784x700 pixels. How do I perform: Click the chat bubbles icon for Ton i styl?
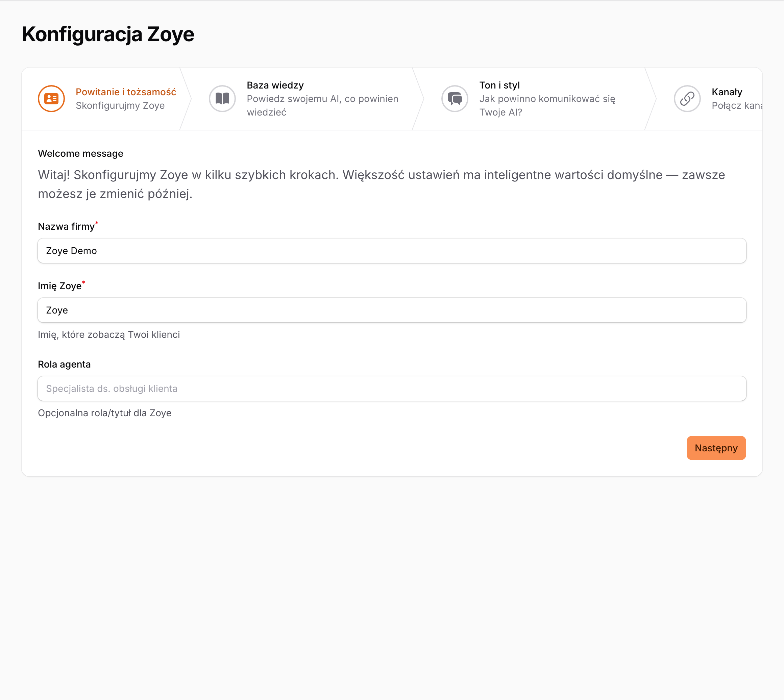(x=455, y=99)
